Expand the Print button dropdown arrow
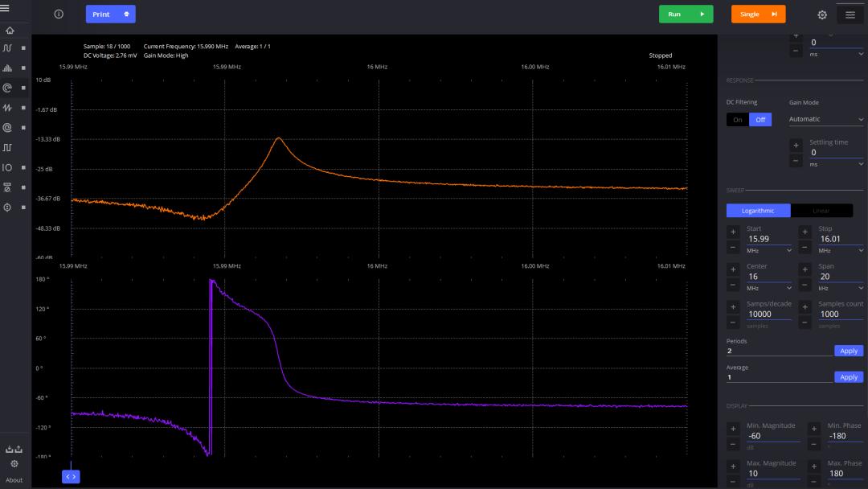This screenshot has height=489, width=868. (126, 14)
